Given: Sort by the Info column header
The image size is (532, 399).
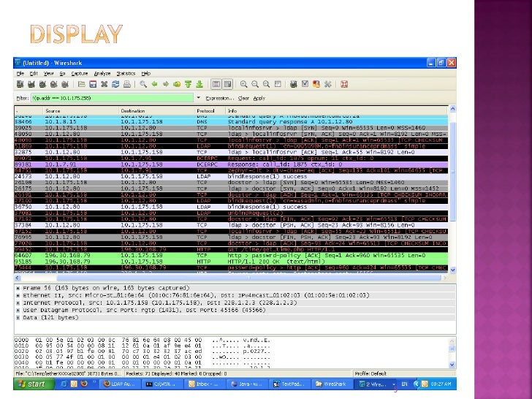Looking at the screenshot, I should click(x=336, y=111).
